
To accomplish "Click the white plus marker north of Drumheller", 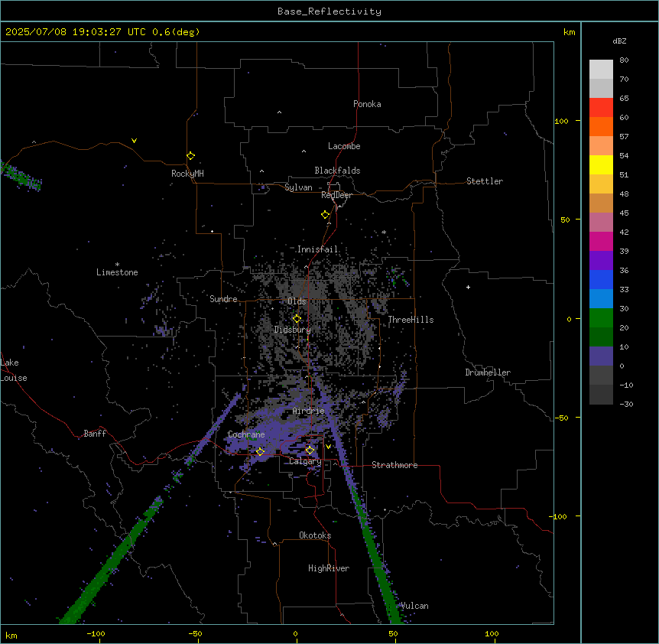I will click(468, 287).
